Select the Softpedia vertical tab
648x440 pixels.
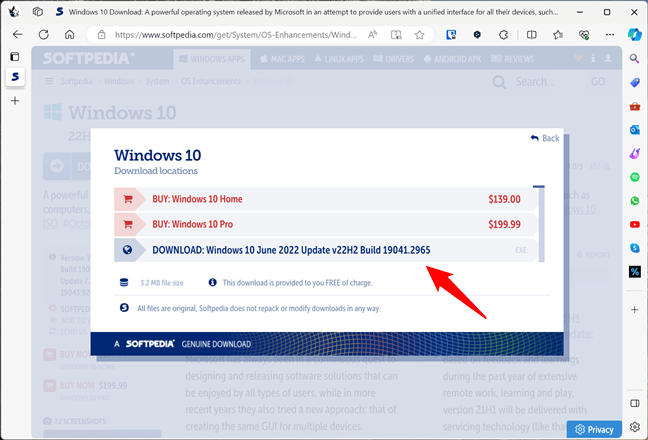[15, 77]
